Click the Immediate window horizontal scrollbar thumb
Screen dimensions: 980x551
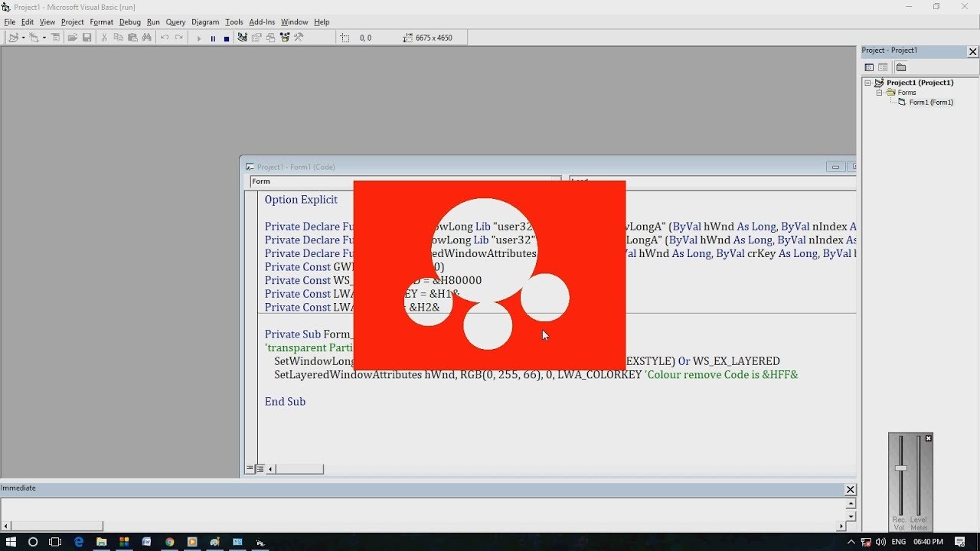click(x=57, y=526)
